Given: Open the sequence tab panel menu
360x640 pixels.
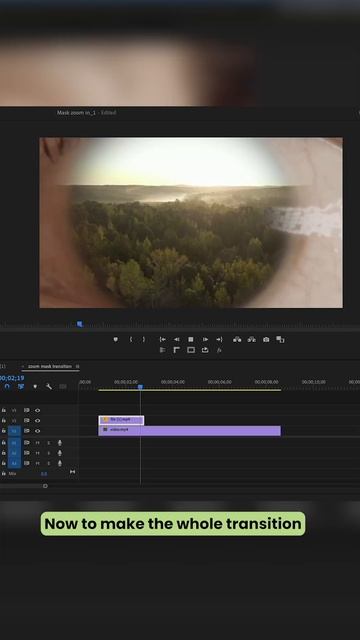Looking at the screenshot, I should point(78,366).
